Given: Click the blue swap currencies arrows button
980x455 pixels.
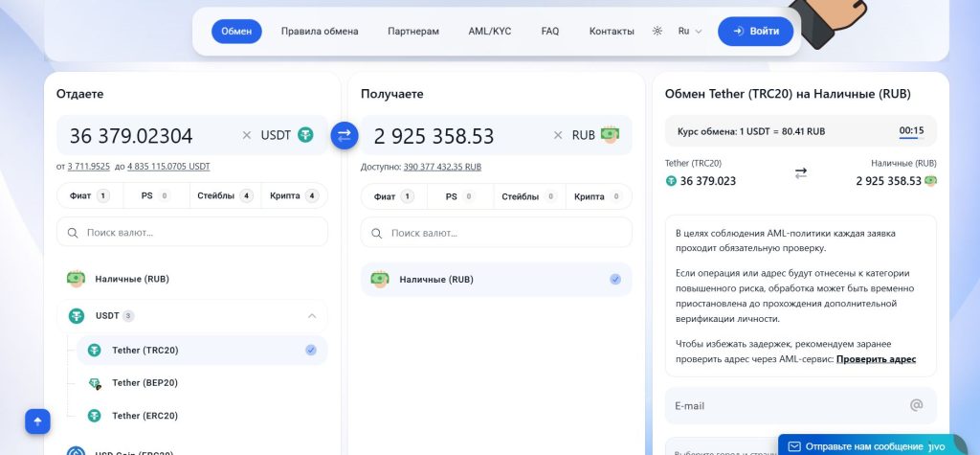Looking at the screenshot, I should [x=345, y=135].
